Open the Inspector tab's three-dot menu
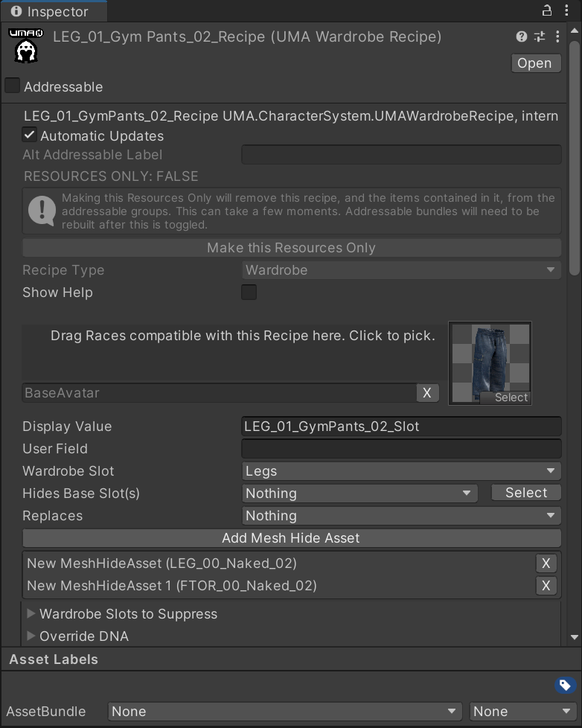582x728 pixels. coord(566,10)
